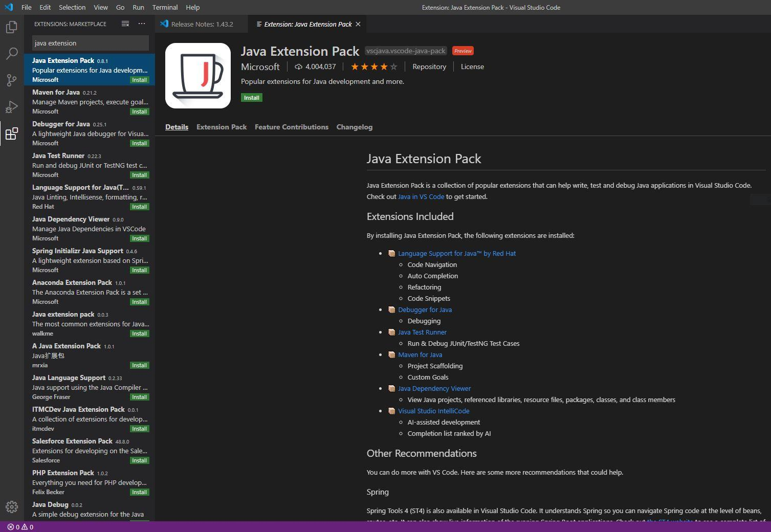771x532 pixels.
Task: Open the Go menu
Action: tap(120, 7)
